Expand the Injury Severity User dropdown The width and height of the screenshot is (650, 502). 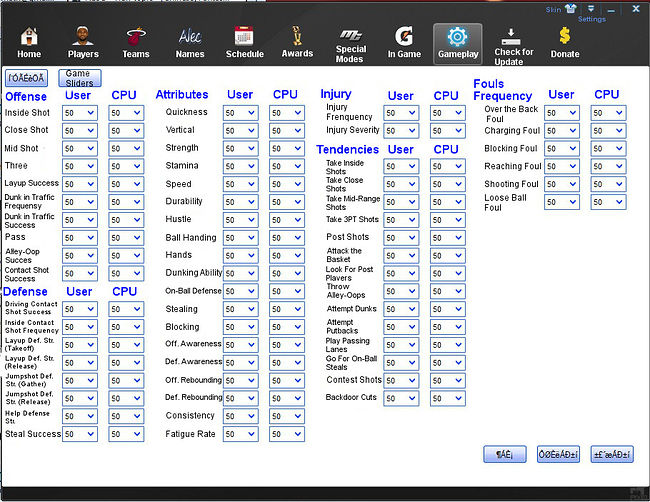(400, 131)
